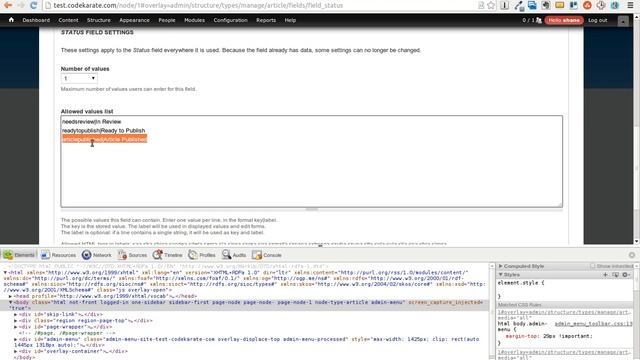Open the Modules admin menu

click(x=194, y=20)
